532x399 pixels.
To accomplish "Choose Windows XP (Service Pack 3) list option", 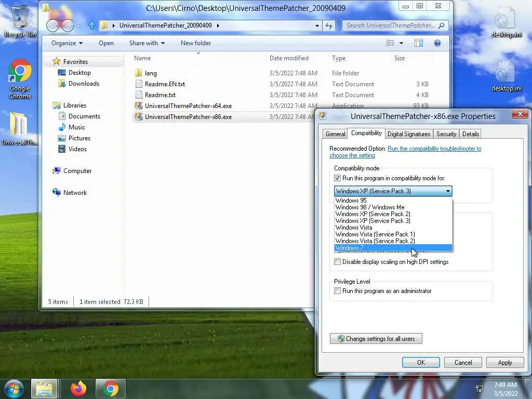I will pos(393,220).
